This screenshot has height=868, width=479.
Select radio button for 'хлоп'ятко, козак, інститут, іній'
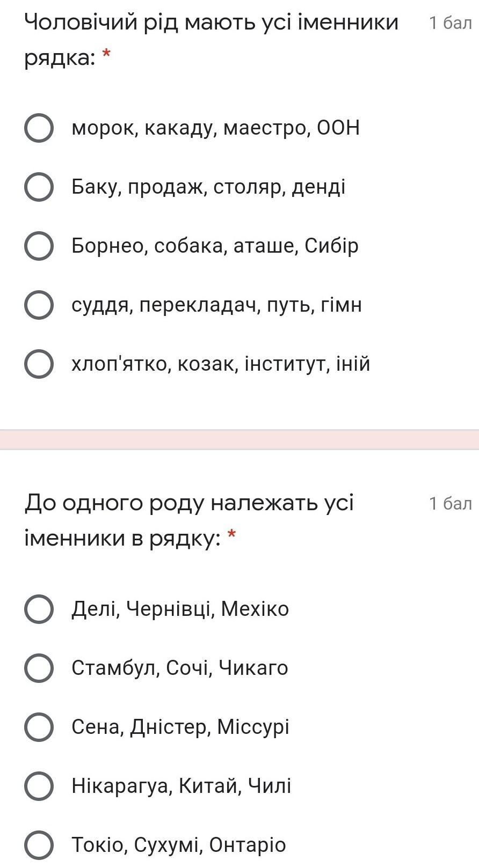(39, 364)
